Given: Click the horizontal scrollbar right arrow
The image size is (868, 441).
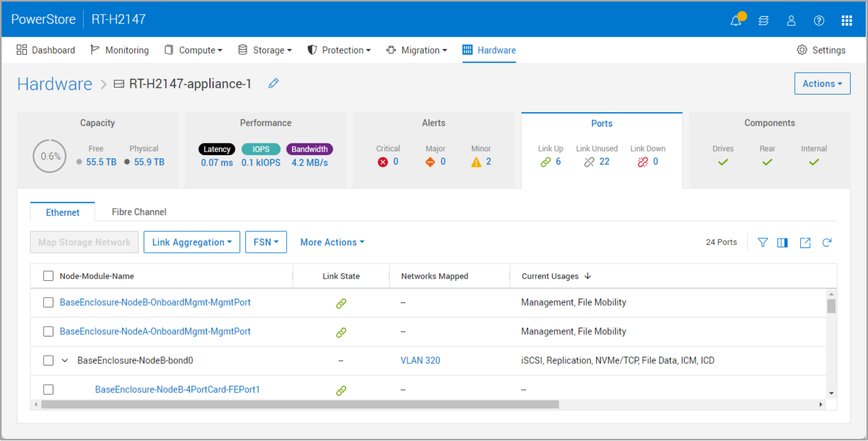Looking at the screenshot, I should click(x=821, y=404).
